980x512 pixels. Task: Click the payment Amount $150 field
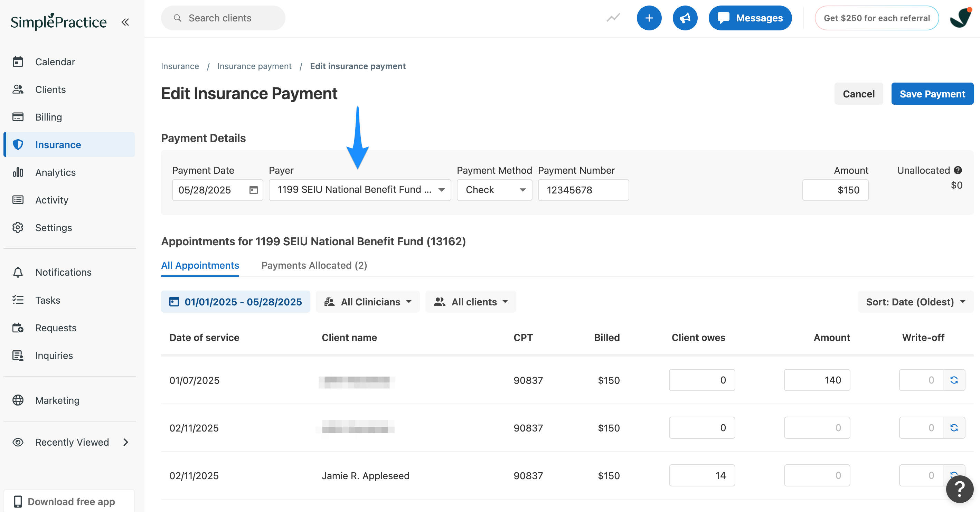pos(836,190)
